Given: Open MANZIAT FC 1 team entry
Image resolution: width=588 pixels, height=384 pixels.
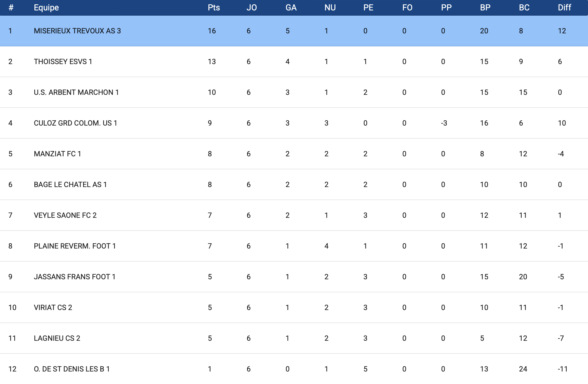Looking at the screenshot, I should (57, 154).
